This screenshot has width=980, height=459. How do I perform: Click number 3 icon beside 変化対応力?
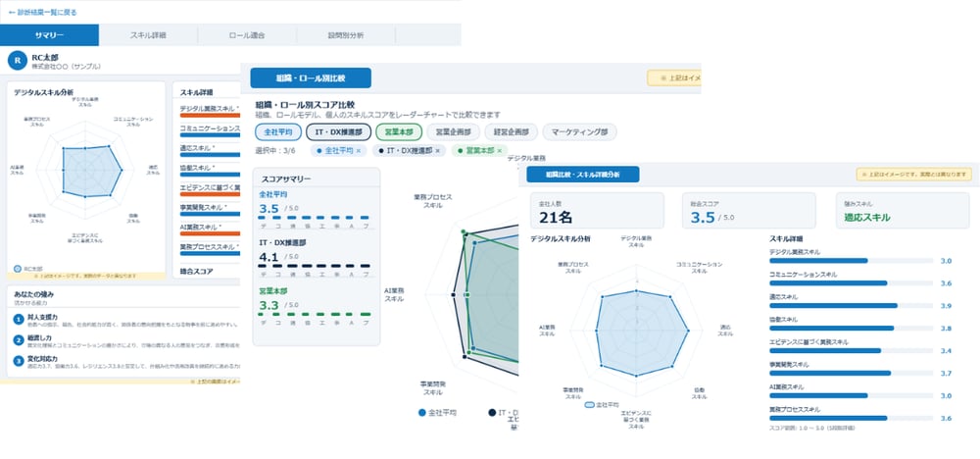click(x=18, y=360)
